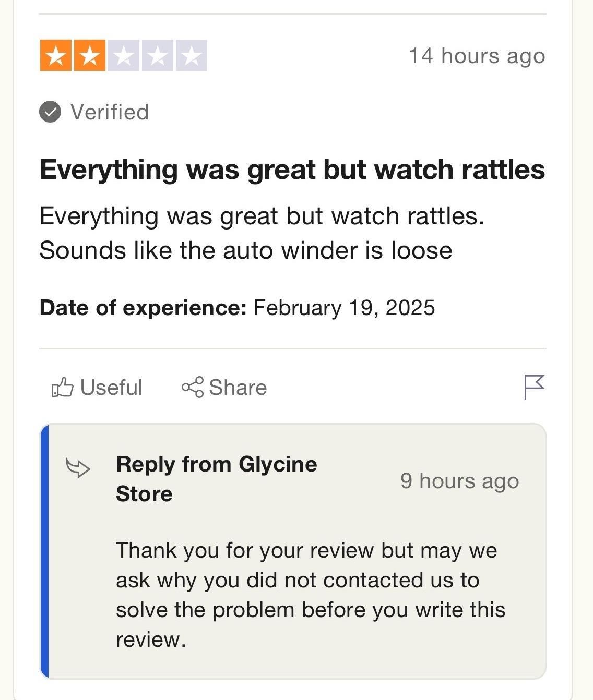Select the date of experience text

click(x=238, y=308)
